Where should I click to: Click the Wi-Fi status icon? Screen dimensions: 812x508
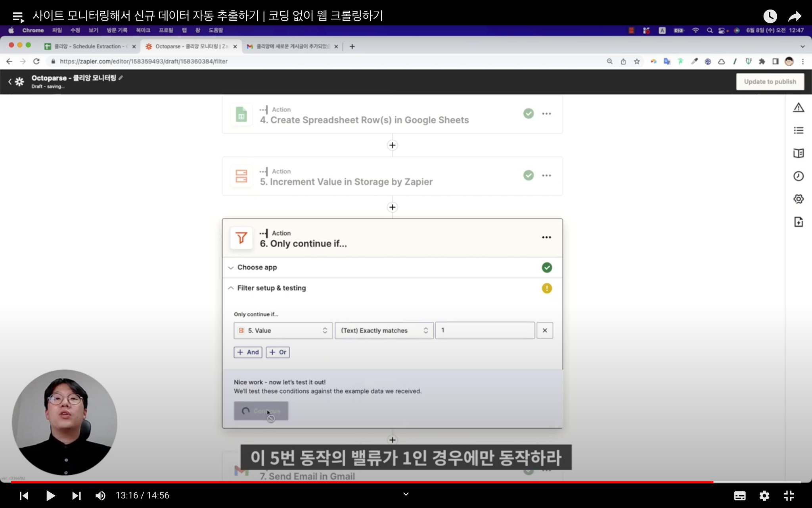[x=695, y=30]
